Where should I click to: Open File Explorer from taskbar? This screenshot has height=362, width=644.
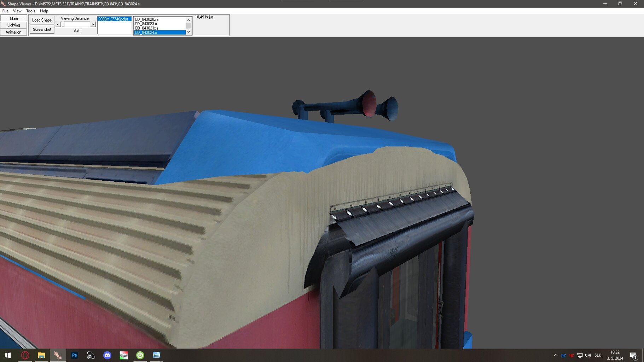point(41,355)
